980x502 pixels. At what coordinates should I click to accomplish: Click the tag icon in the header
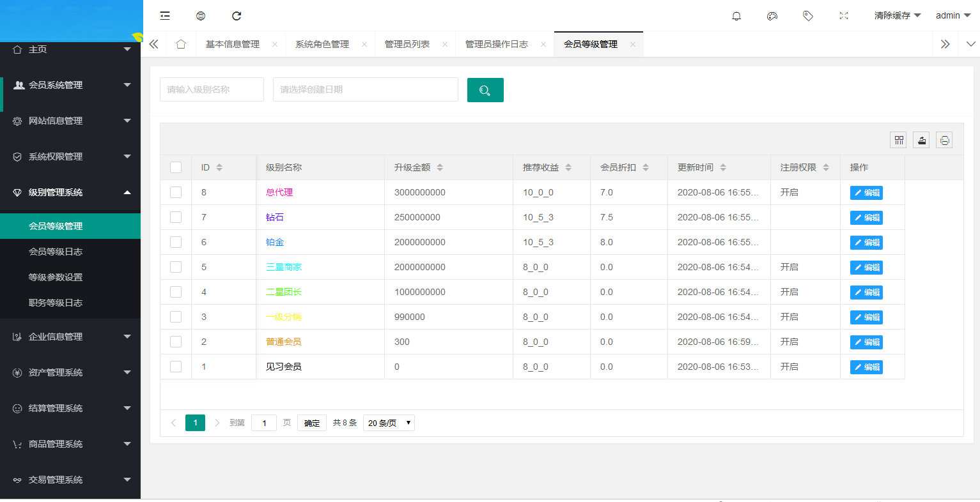coord(807,15)
